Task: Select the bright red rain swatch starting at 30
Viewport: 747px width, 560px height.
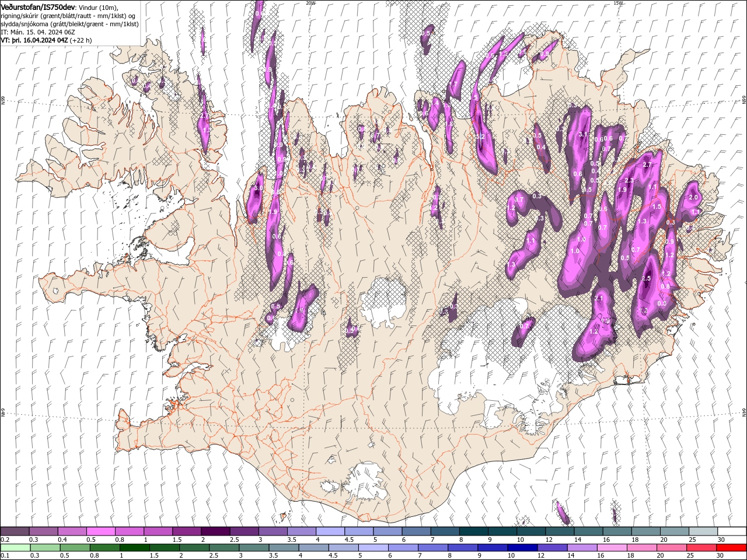Action: point(731,548)
